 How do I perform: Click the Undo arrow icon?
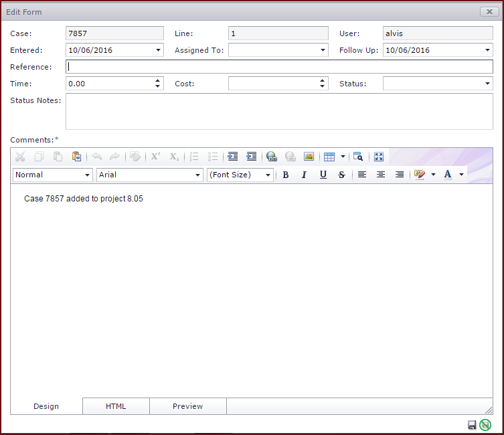[96, 157]
